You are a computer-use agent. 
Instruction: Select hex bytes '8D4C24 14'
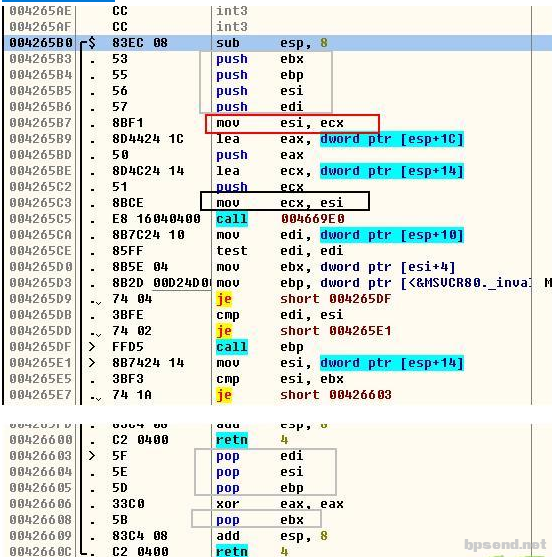click(x=148, y=171)
